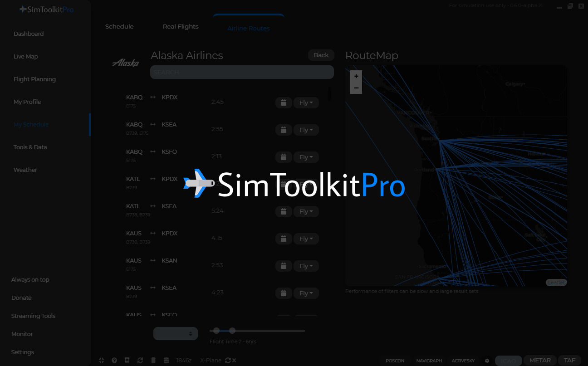588x366 pixels.
Task: Open Dashboard in the sidebar
Action: click(29, 34)
